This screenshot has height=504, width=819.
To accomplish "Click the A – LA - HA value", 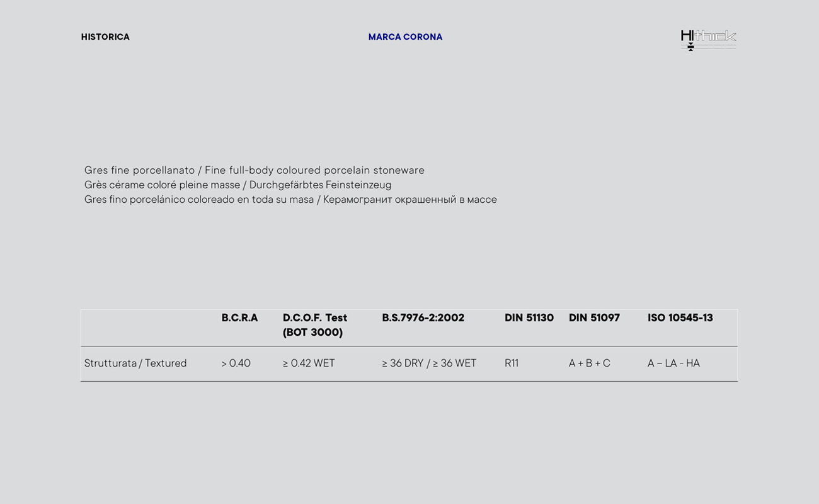I will (x=673, y=364).
